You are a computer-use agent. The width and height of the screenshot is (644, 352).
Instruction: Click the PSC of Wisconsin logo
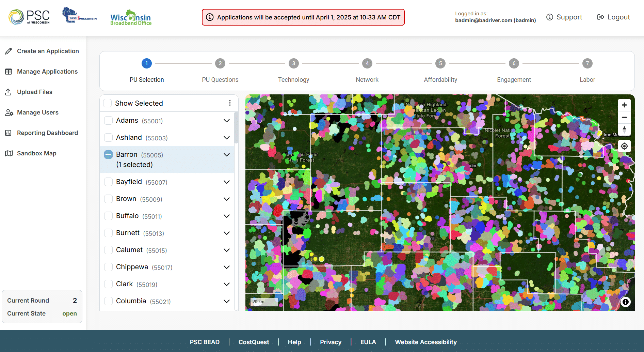coord(29,17)
